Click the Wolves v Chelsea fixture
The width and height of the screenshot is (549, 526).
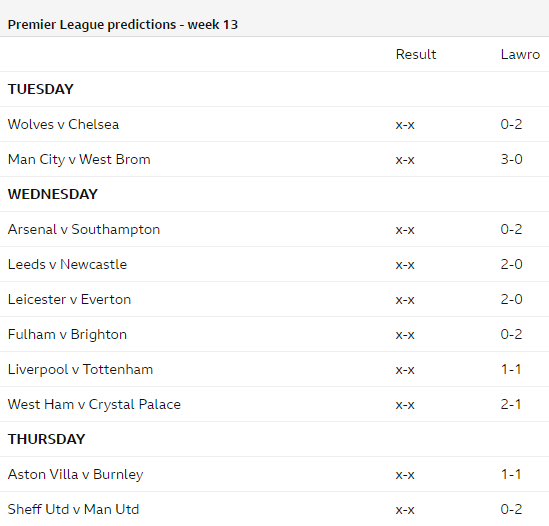63,124
